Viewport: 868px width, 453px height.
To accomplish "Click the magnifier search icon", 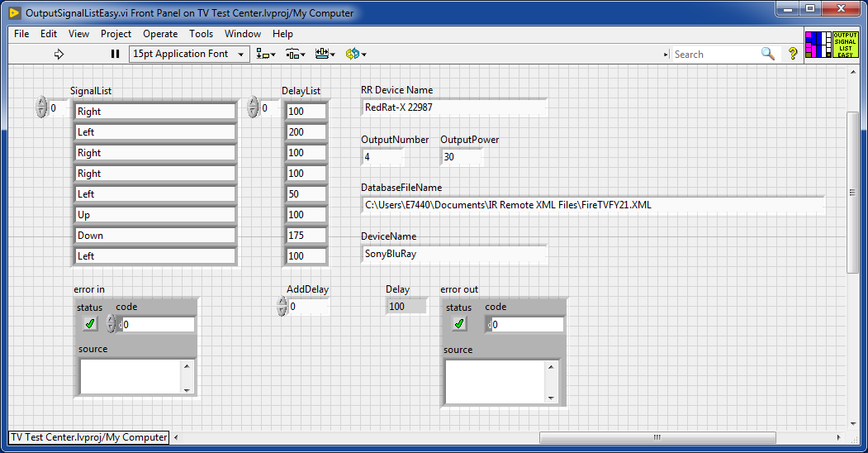I will (768, 54).
